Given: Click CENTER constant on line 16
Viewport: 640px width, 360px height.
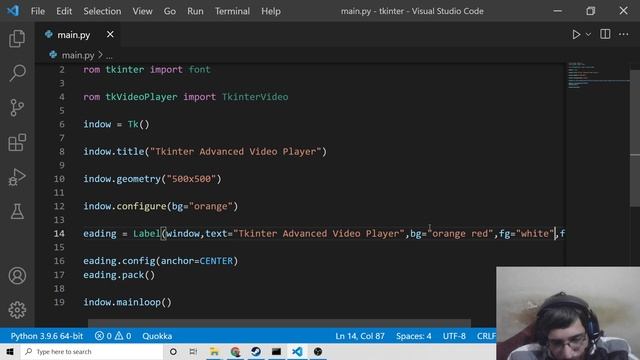Looking at the screenshot, I should [x=216, y=261].
